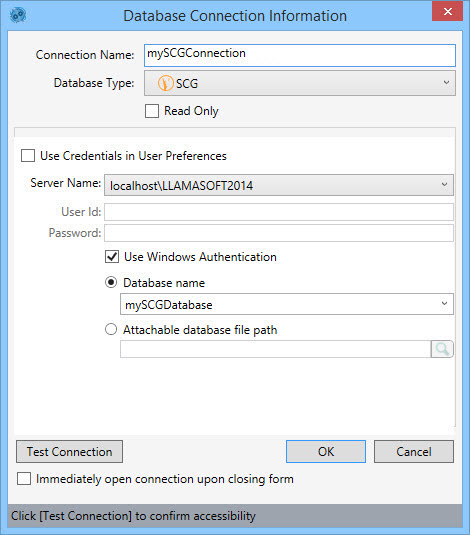Viewport: 470px width, 535px height.
Task: Click the magnifier browse icon for file path
Action: 442,349
